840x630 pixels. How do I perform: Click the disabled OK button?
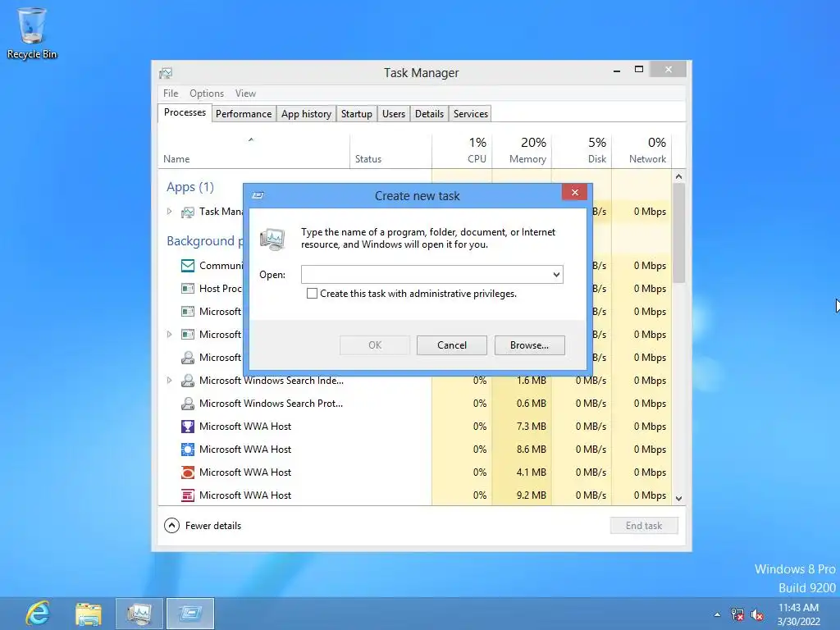[x=375, y=345]
